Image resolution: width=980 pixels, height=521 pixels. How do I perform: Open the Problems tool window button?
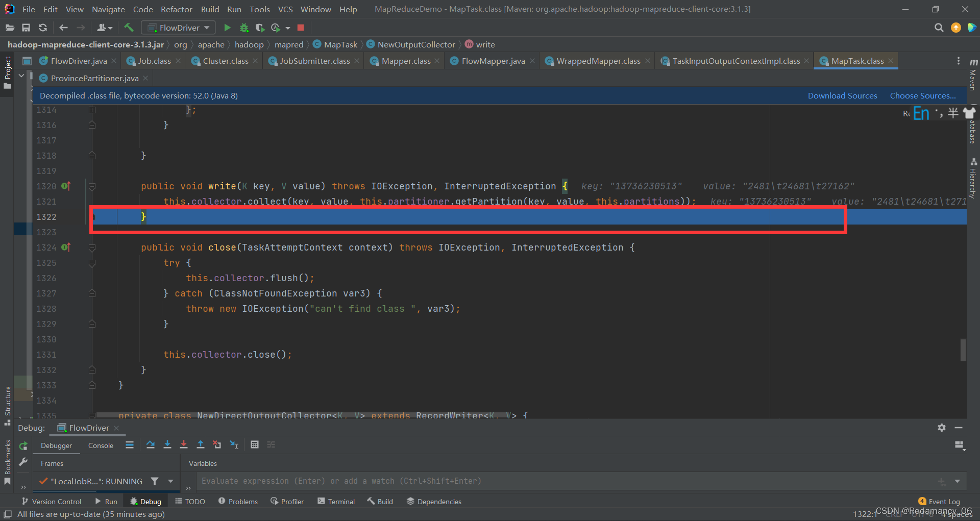(238, 502)
